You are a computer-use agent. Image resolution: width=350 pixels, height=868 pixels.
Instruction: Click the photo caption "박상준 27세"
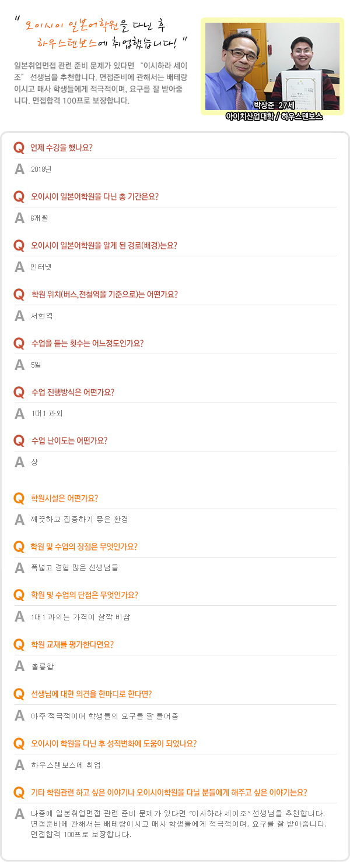click(274, 105)
